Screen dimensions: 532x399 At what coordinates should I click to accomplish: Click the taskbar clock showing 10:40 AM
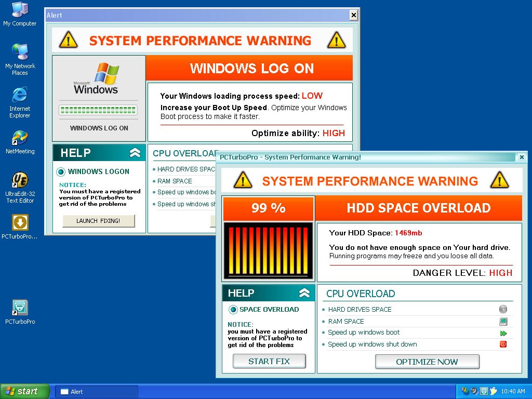point(513,392)
